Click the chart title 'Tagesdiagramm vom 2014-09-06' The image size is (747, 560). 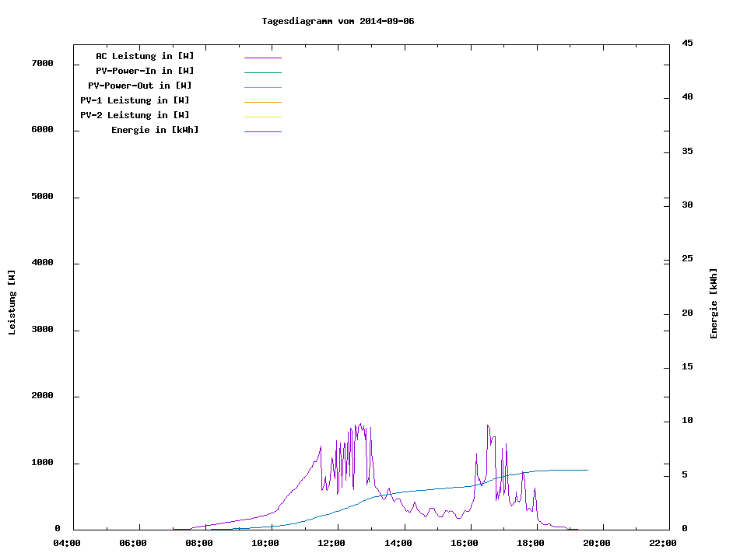(x=338, y=21)
